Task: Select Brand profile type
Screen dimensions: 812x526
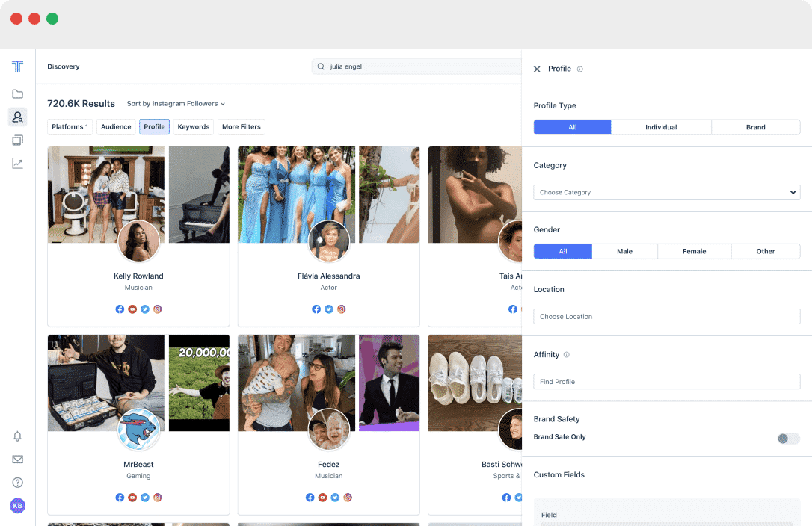Action: click(x=755, y=127)
